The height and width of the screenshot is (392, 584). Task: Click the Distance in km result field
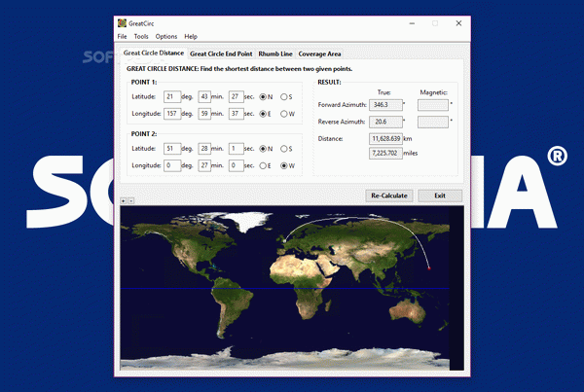coord(386,139)
